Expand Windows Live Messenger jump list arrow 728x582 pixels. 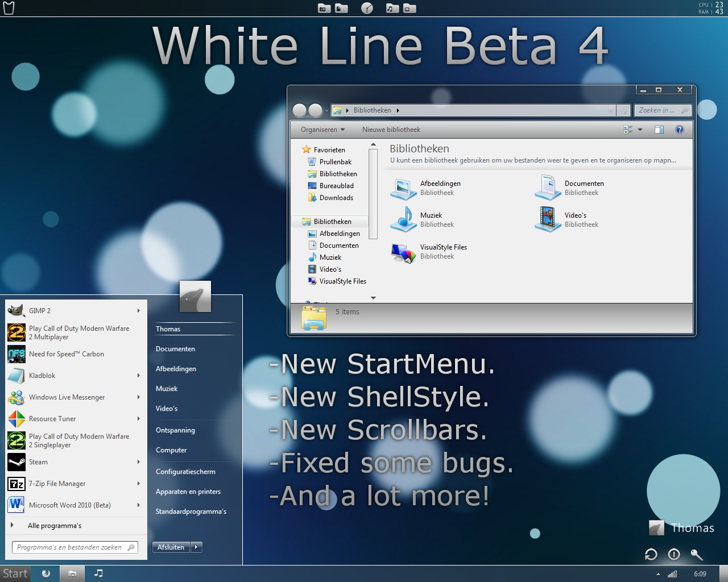click(x=138, y=397)
